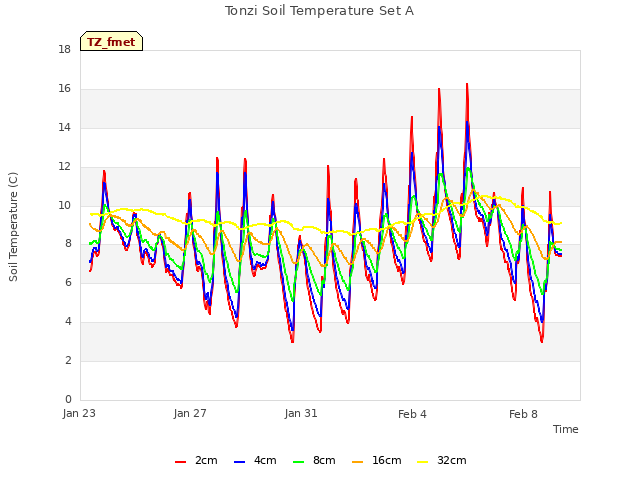
Task: Click the Jan 27 x-axis tick label
Action: (190, 413)
